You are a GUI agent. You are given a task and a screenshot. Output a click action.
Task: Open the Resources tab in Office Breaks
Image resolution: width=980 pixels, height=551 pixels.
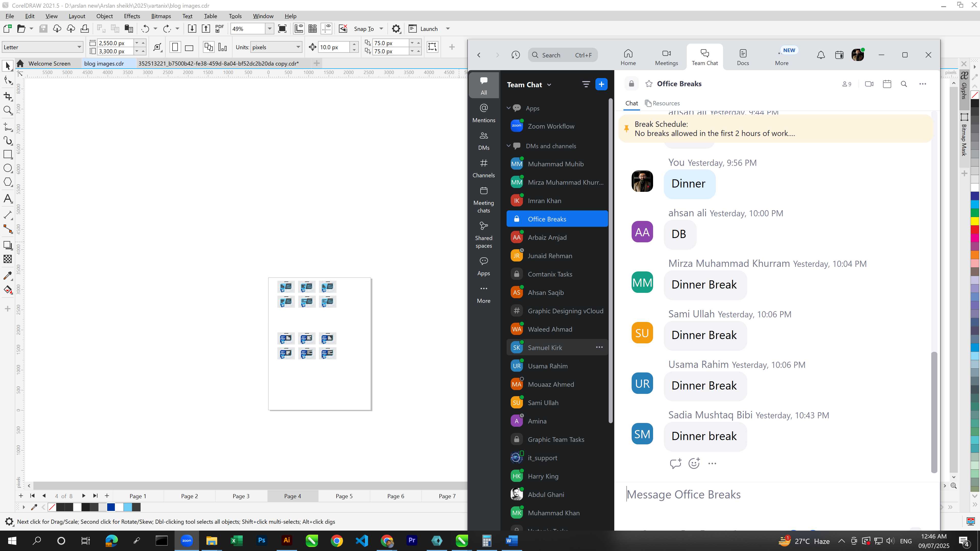(x=662, y=103)
